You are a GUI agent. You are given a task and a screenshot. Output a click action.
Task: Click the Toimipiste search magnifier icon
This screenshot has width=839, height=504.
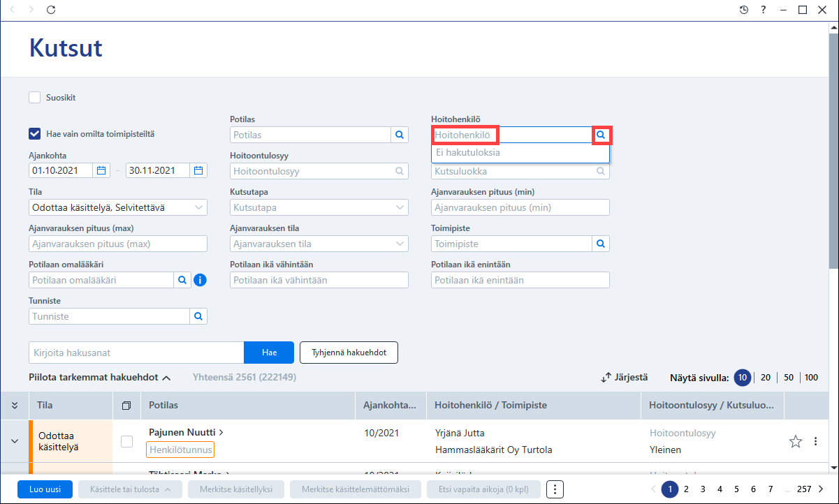pos(601,244)
